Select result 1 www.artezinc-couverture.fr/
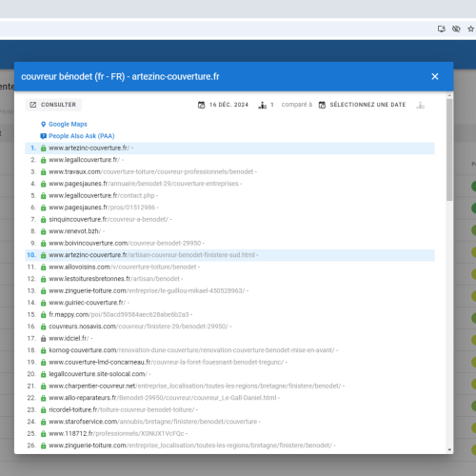The width and height of the screenshot is (476, 476). click(229, 148)
